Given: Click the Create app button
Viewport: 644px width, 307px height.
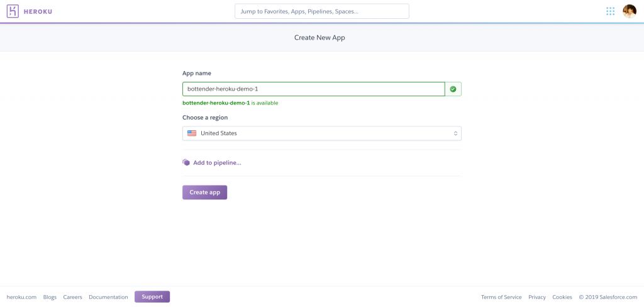Looking at the screenshot, I should (x=204, y=193).
